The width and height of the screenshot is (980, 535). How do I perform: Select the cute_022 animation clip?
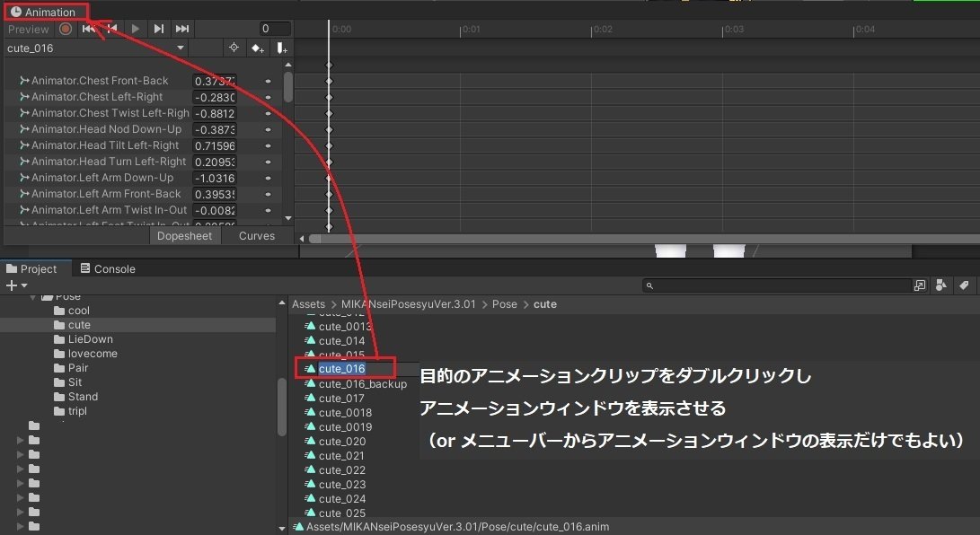336,470
